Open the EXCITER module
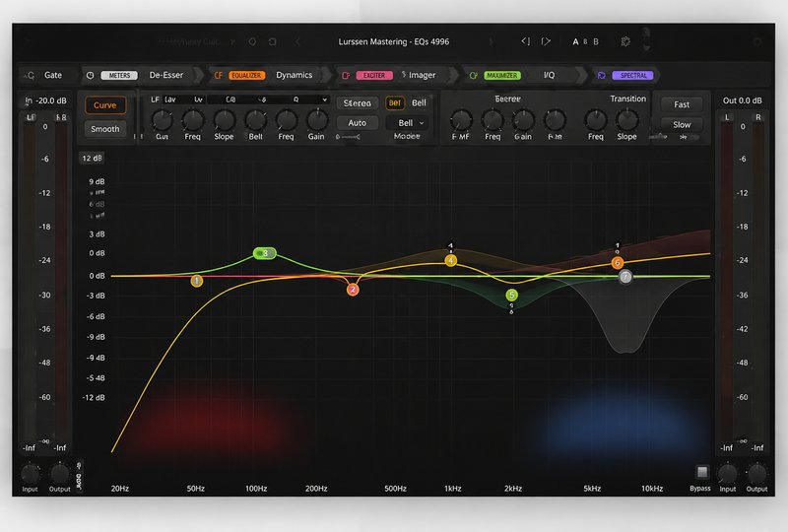This screenshot has height=532, width=788. [374, 76]
